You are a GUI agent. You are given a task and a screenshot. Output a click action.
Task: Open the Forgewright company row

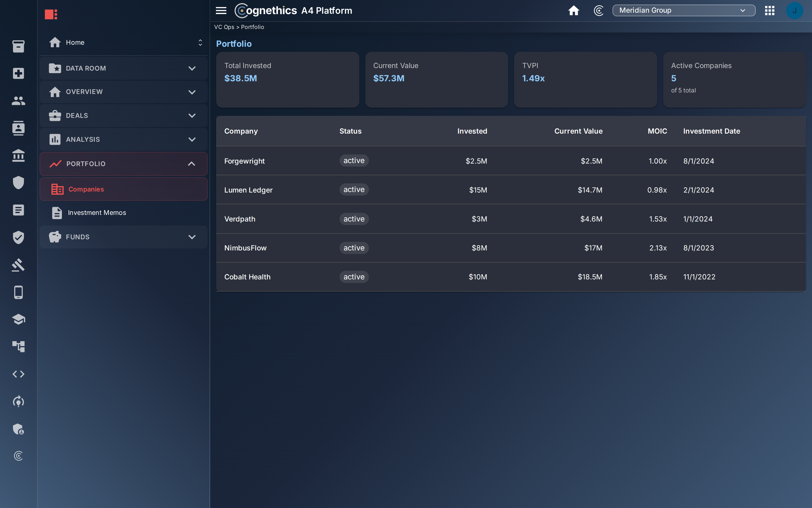pyautogui.click(x=511, y=161)
